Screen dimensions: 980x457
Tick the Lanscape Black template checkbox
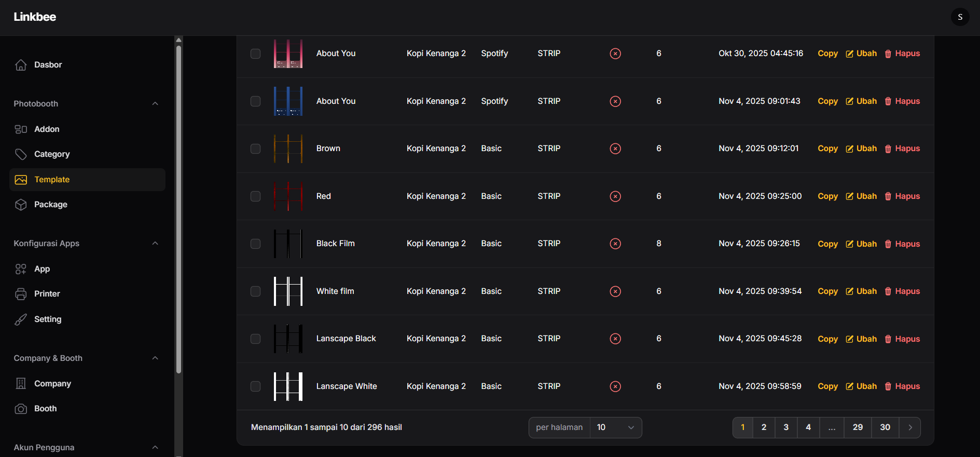255,339
